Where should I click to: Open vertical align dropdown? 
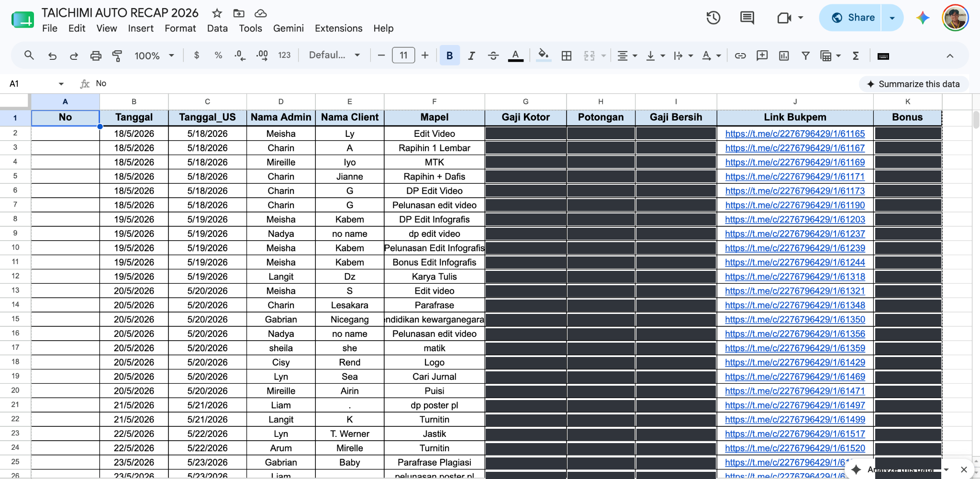(655, 56)
